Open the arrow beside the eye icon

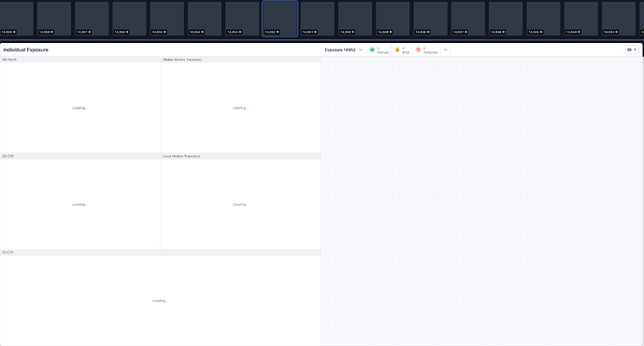point(635,50)
